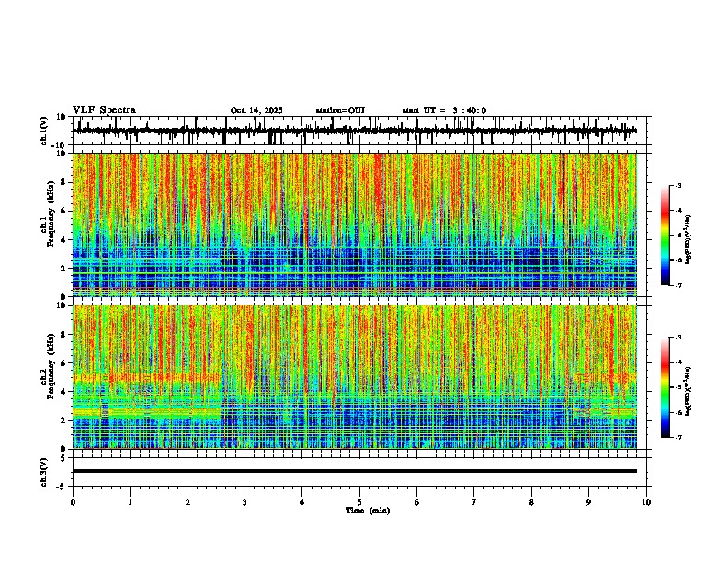Select the date text "Oct. 14, 2025"
Image resolution: width=728 pixels, height=563 pixels.
256,110
